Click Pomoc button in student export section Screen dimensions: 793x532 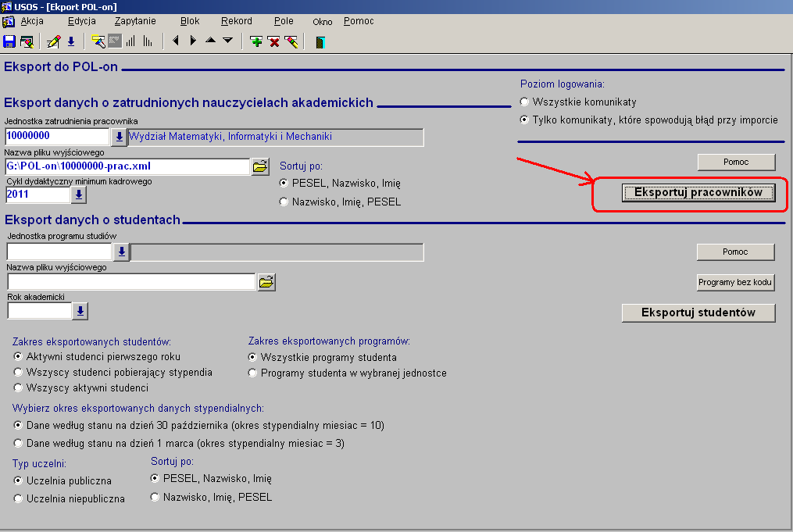click(735, 252)
